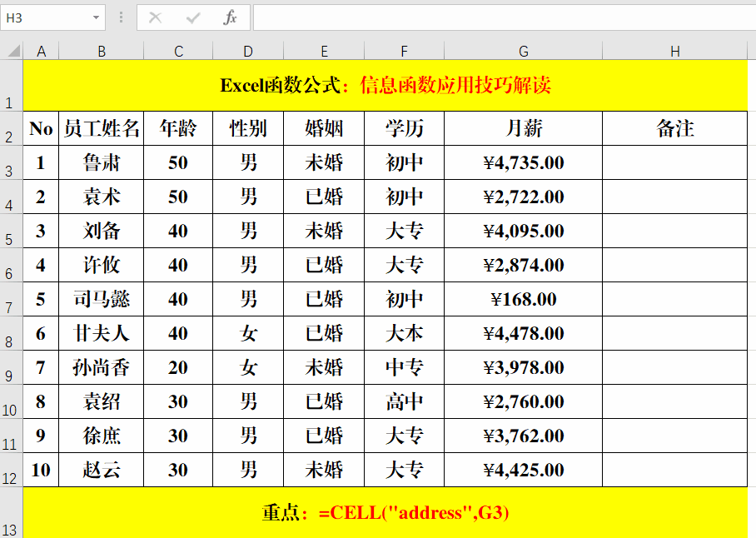Click 赵云's salary cell ¥4,425.00
This screenshot has height=538, width=756.
point(523,470)
